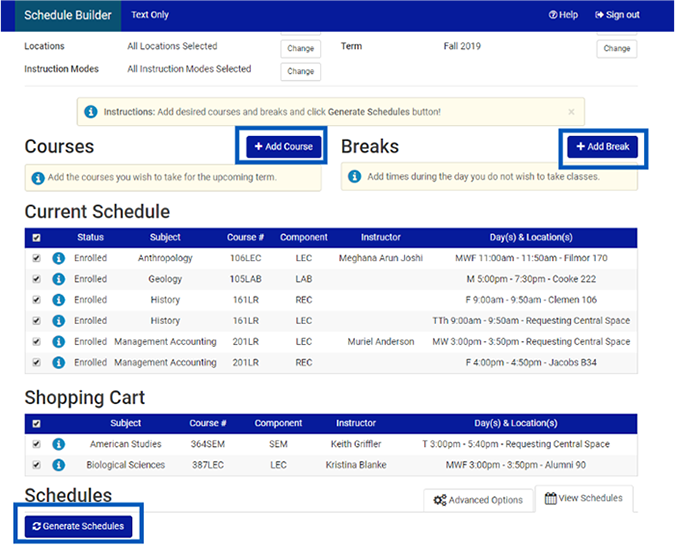Switch to the View Schedules tab
The height and width of the screenshot is (554, 675).
(x=583, y=498)
